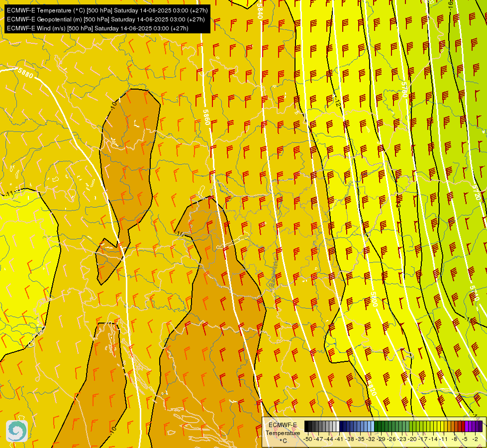Click the swirl logo icon
Image resolution: width=487 pixels, height=448 pixels.
17,431
